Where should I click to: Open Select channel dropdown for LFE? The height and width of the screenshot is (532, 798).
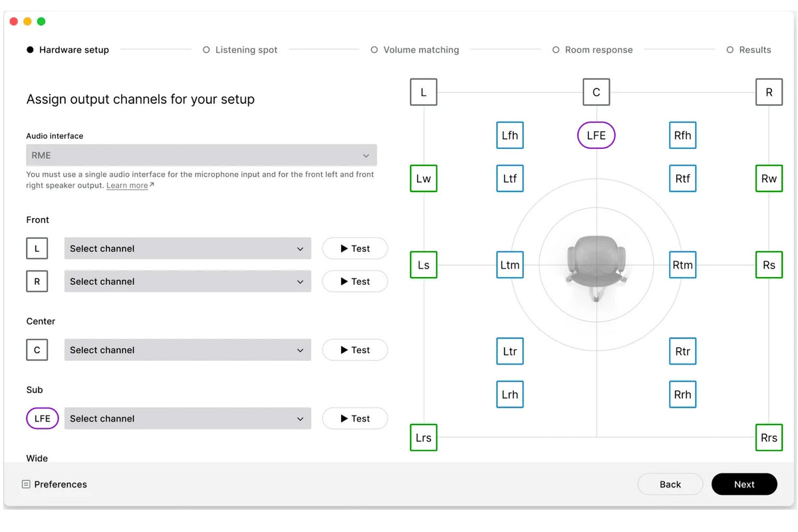188,419
